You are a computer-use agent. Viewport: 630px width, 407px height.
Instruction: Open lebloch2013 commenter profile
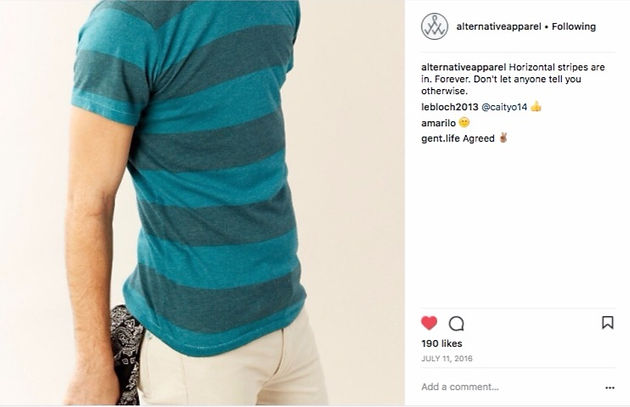(450, 107)
